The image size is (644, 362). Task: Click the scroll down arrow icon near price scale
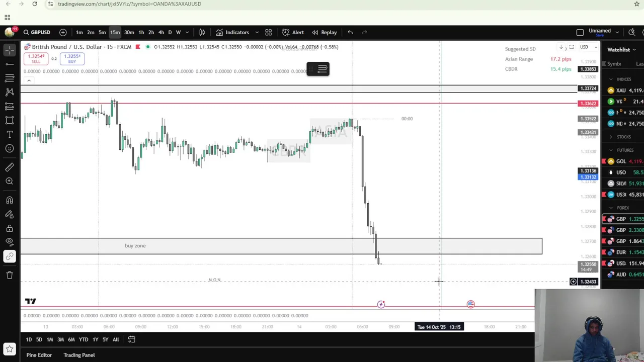click(561, 47)
